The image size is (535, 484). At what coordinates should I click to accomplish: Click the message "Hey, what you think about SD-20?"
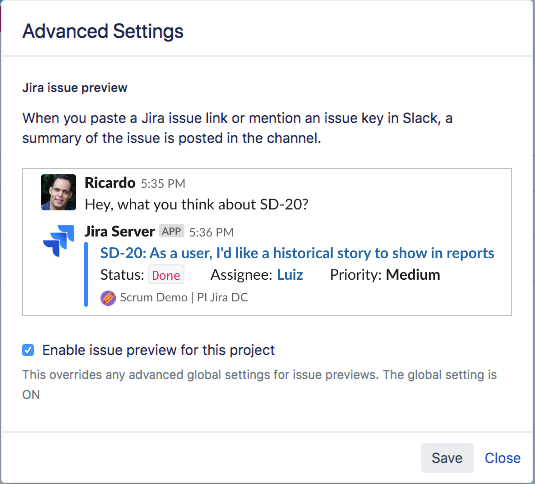197,204
